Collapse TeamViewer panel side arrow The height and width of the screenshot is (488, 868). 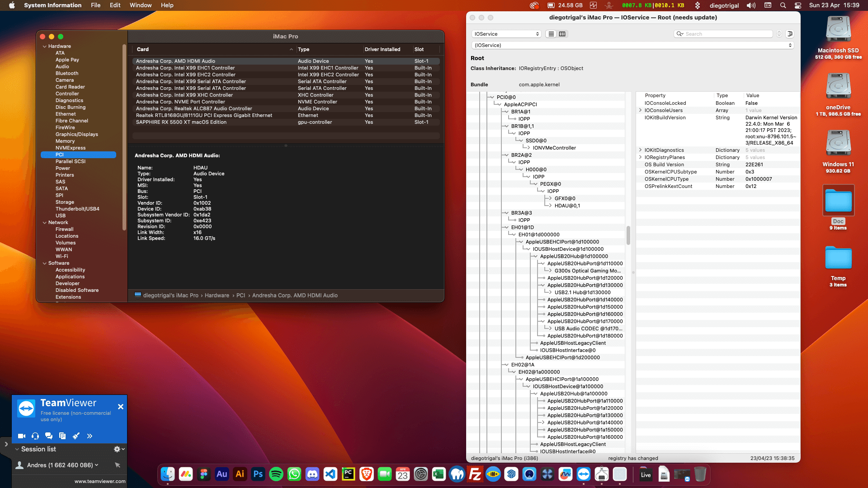coord(6,445)
